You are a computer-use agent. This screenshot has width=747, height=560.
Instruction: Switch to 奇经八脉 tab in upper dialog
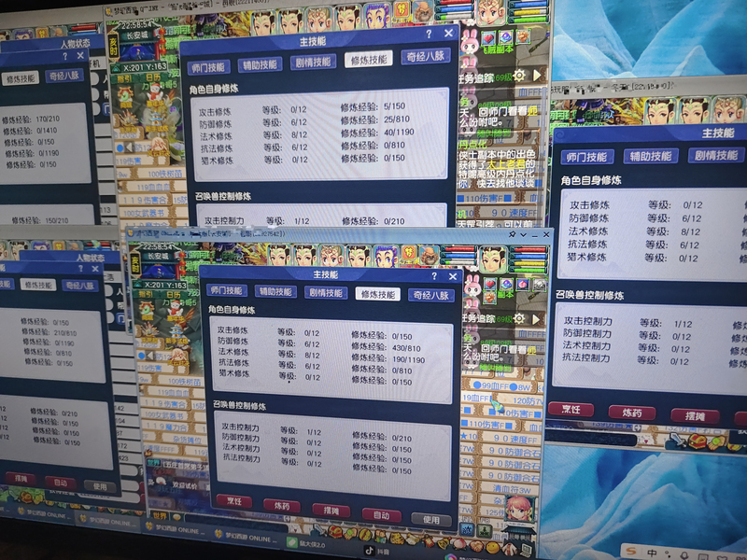tap(426, 57)
